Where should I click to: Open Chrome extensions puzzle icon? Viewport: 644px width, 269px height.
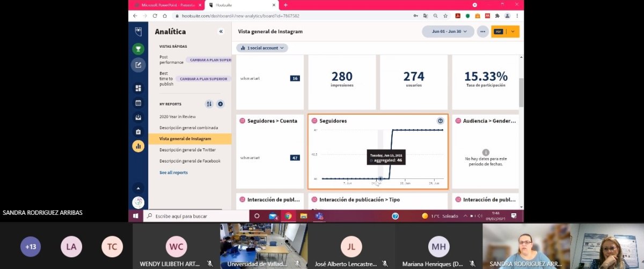[x=497, y=16]
